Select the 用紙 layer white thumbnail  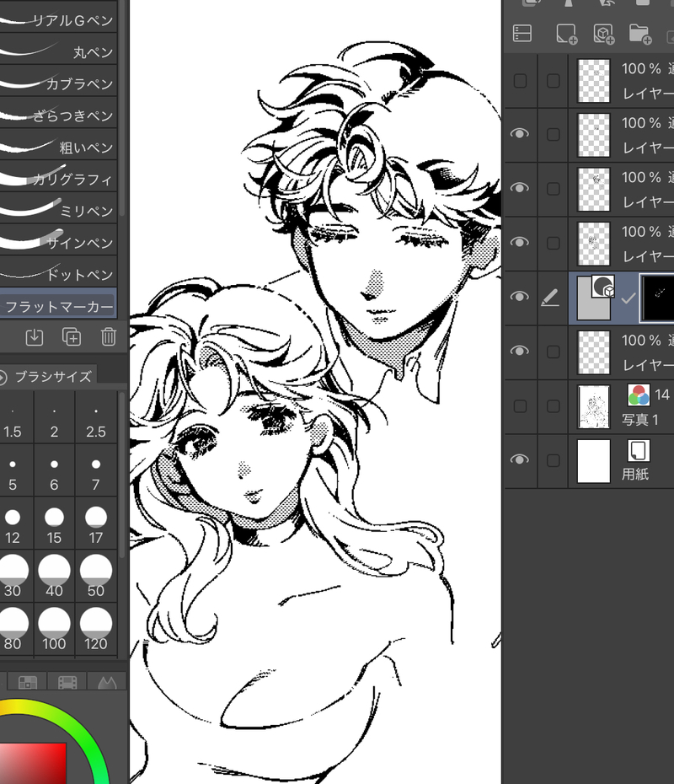594,460
